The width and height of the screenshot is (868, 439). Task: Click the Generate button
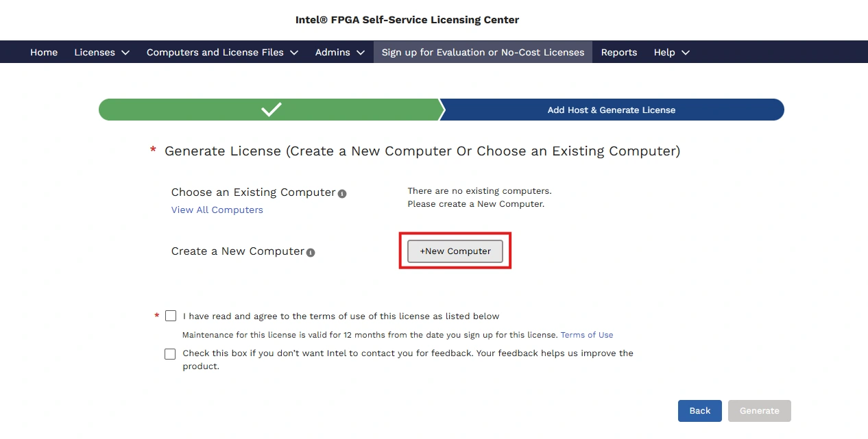click(x=759, y=411)
